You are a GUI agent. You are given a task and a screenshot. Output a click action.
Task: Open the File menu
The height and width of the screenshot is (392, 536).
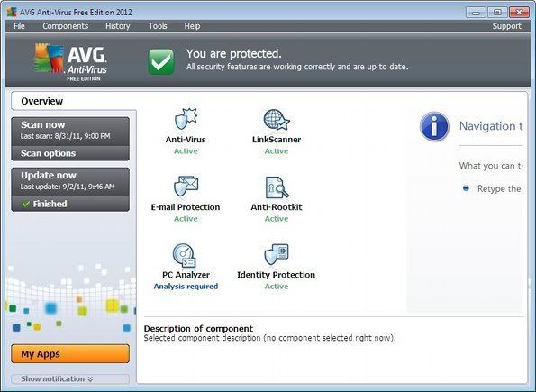[x=19, y=26]
